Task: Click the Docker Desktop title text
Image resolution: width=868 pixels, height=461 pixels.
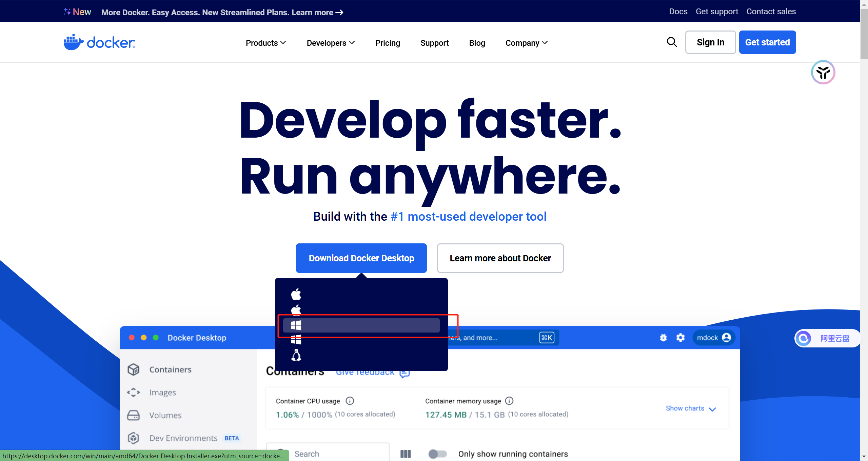Action: pos(197,338)
